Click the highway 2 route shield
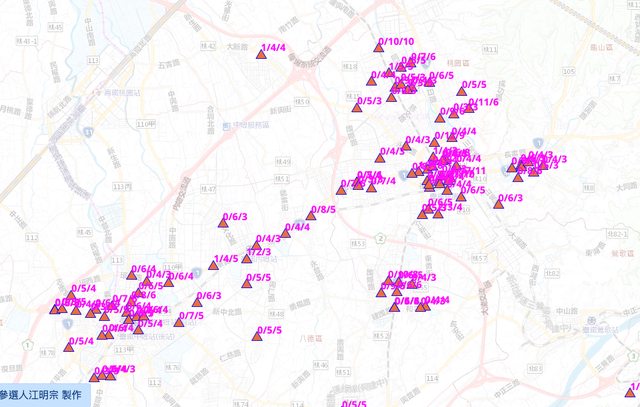 click(x=380, y=237)
